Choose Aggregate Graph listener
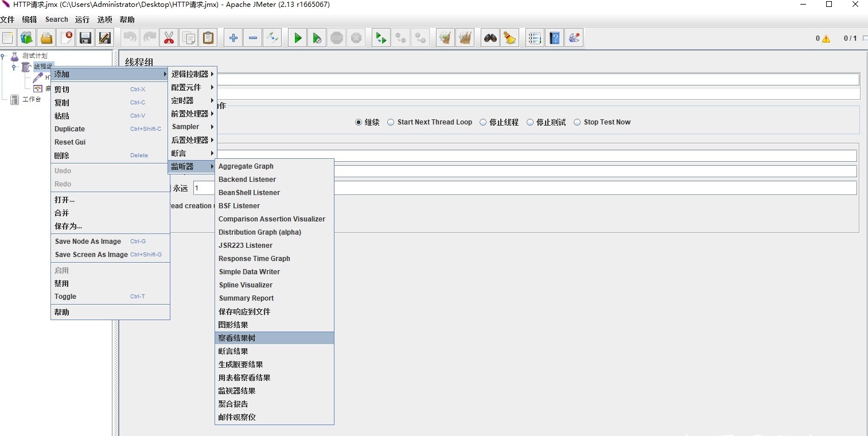Screen dimensions: 868x436 (274, 166)
